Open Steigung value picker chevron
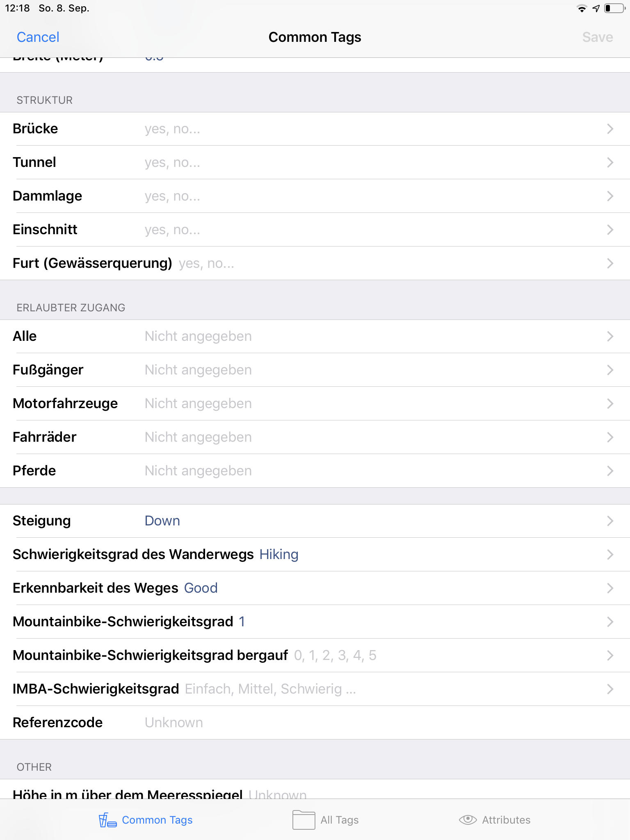 coord(610,521)
